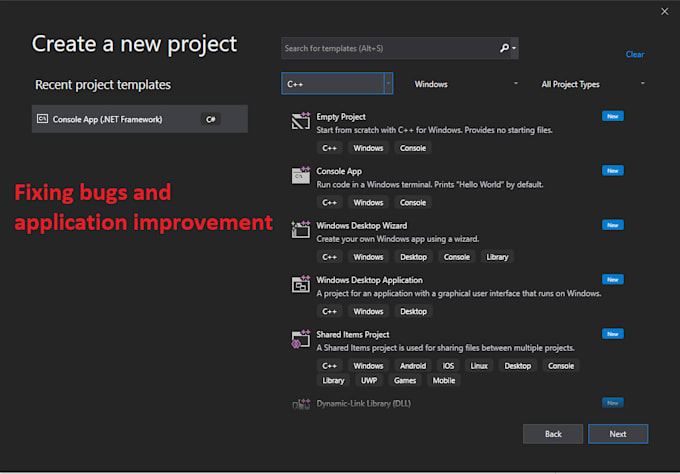Click the Back button

[x=553, y=434]
